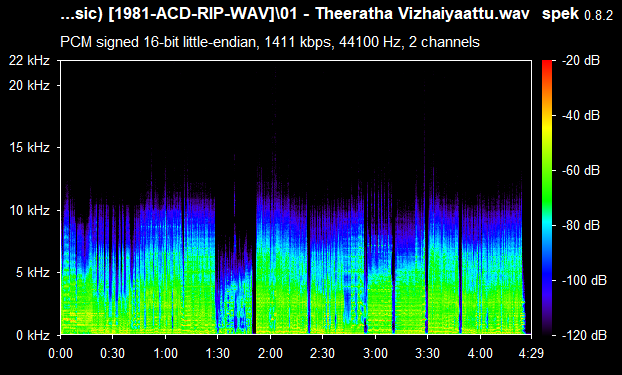Click the dB color gradient scale bar
622x375 pixels.
pyautogui.click(x=547, y=198)
